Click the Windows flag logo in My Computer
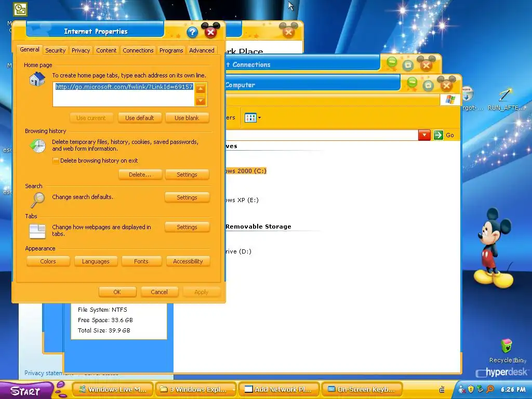The width and height of the screenshot is (532, 399). click(450, 100)
